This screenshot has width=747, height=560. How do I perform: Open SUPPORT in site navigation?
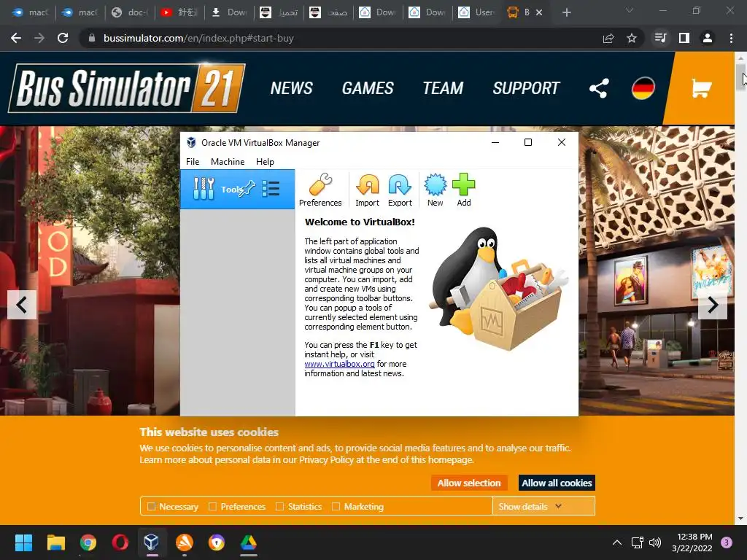point(527,88)
